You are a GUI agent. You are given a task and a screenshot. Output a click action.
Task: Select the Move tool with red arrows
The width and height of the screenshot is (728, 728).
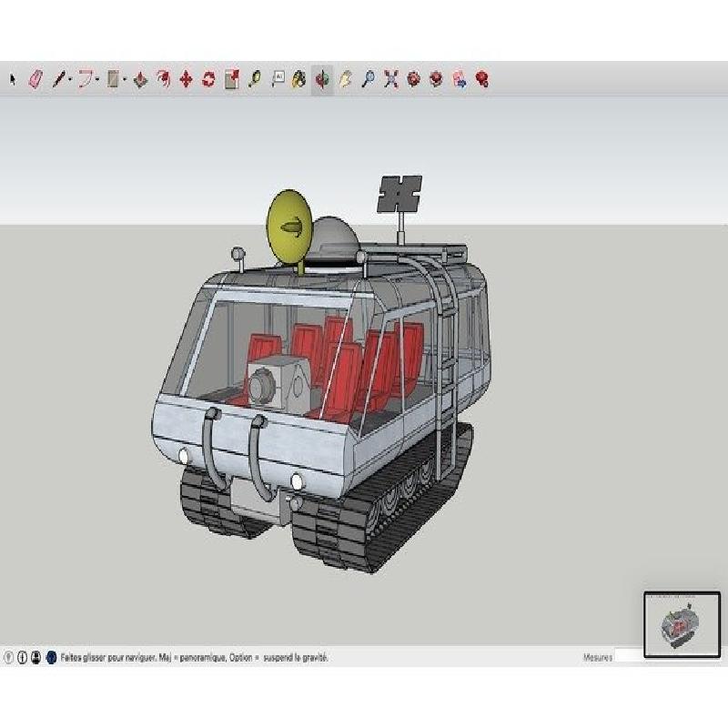click(186, 79)
